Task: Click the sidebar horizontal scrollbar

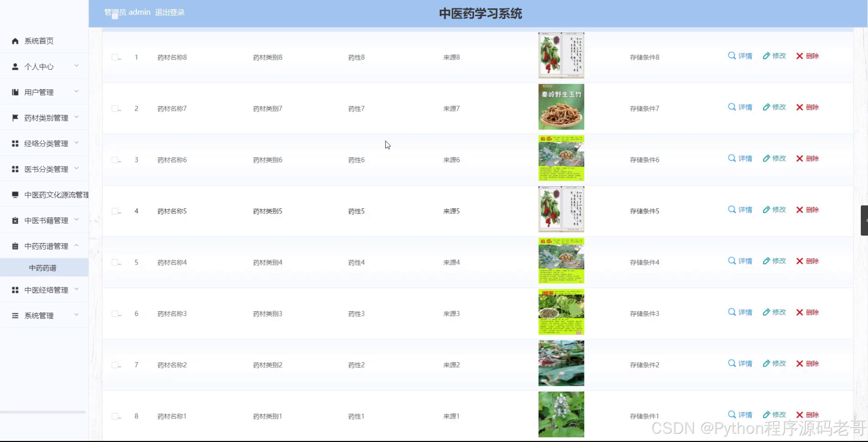Action: [x=43, y=412]
